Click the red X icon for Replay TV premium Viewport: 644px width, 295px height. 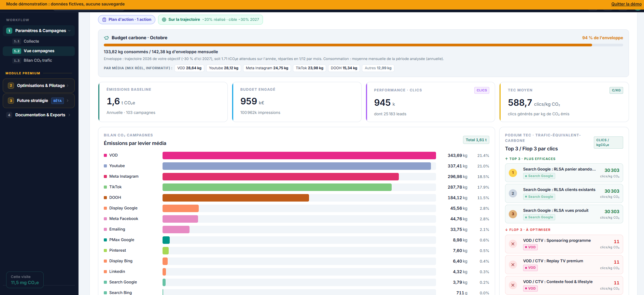click(513, 265)
